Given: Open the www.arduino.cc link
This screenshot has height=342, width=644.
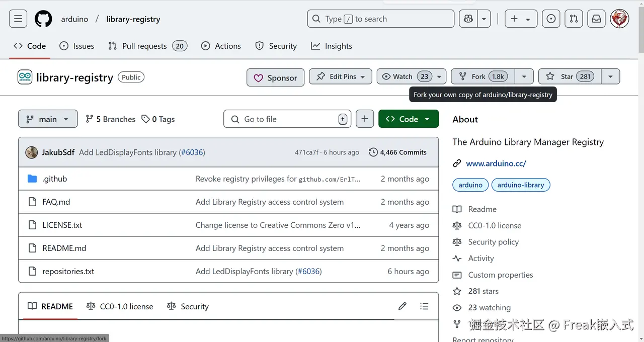Looking at the screenshot, I should click(x=496, y=163).
